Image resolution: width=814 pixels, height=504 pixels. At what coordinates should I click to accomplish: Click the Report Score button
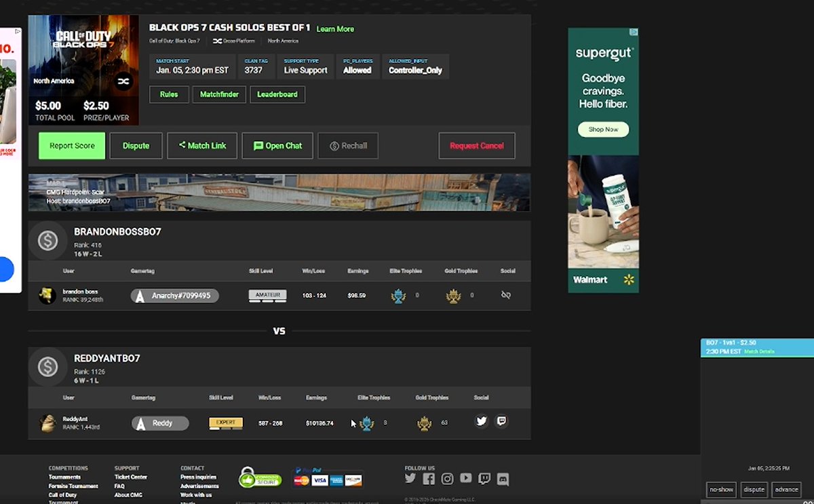click(x=72, y=146)
